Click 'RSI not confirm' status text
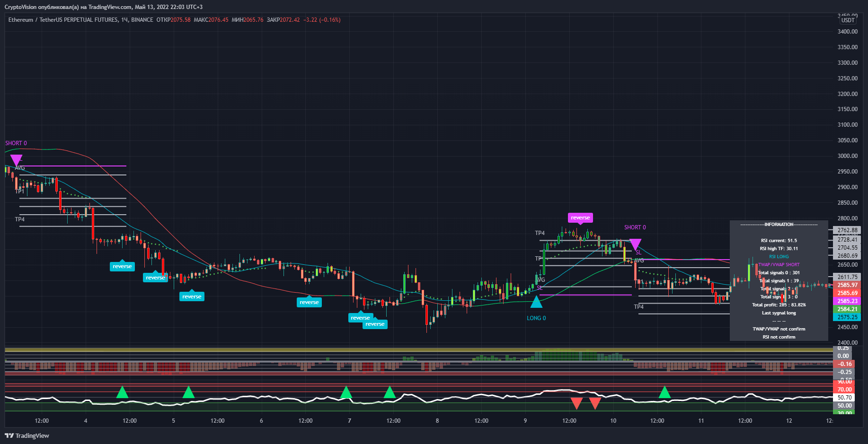 779,337
